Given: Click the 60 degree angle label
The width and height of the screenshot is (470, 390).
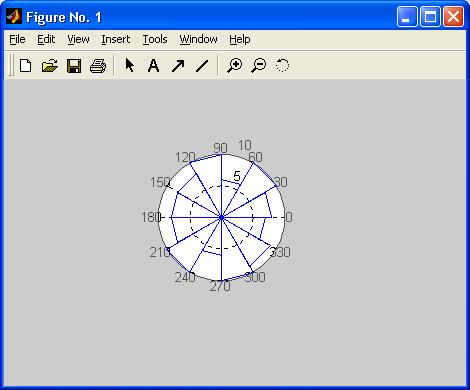Looking at the screenshot, I should (x=256, y=157).
